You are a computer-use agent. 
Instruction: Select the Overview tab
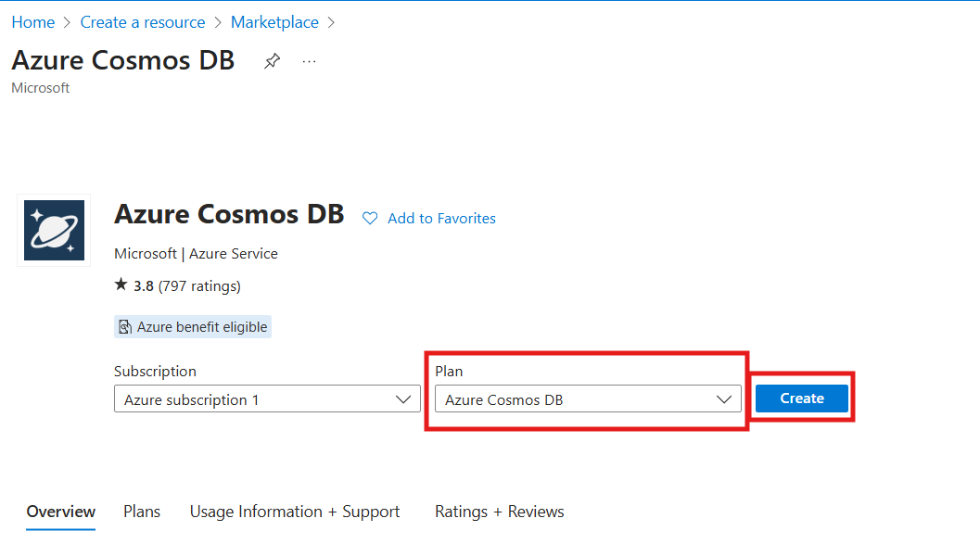(x=59, y=511)
